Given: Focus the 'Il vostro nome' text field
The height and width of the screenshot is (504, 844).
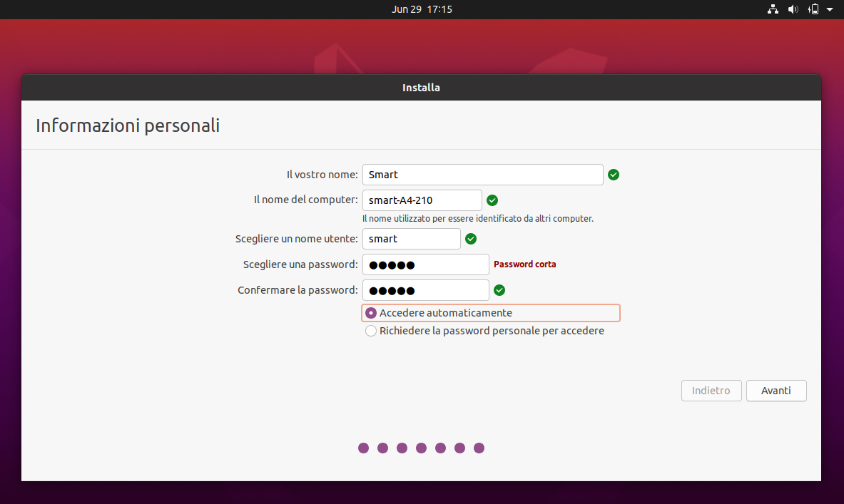Looking at the screenshot, I should click(482, 175).
